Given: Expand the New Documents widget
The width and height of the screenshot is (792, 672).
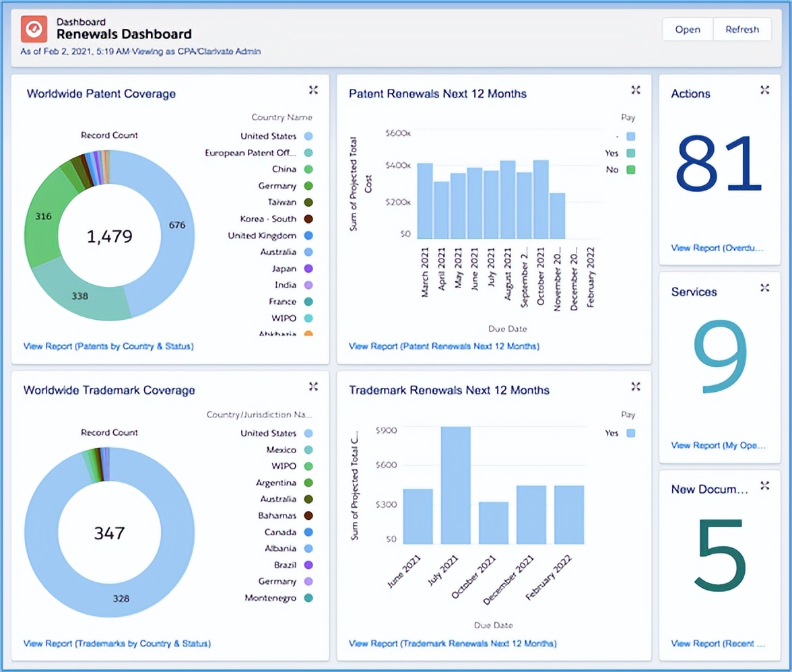Looking at the screenshot, I should tap(764, 485).
